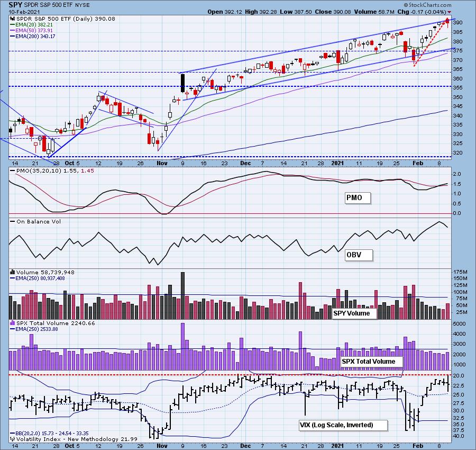Click the red down-arrow beside Chg value
This screenshot has height=450, width=476.
click(x=450, y=12)
